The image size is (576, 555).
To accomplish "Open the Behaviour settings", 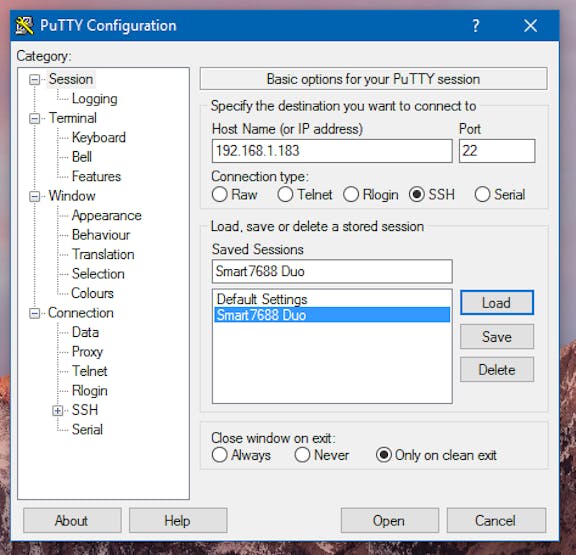I will [101, 235].
